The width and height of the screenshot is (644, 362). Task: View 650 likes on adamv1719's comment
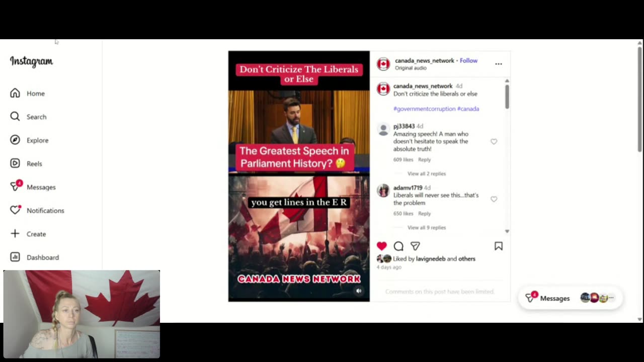click(403, 213)
